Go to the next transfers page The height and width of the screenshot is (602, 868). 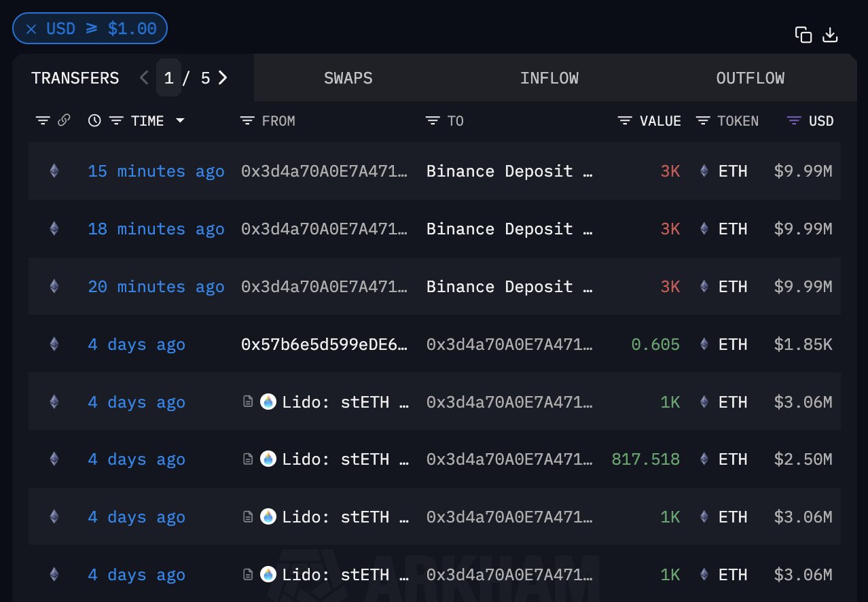point(223,78)
